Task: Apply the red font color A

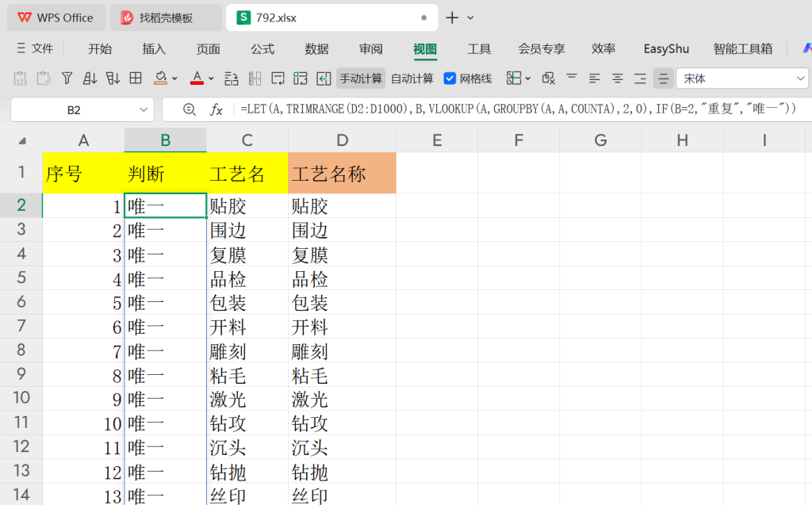Action: point(197,78)
